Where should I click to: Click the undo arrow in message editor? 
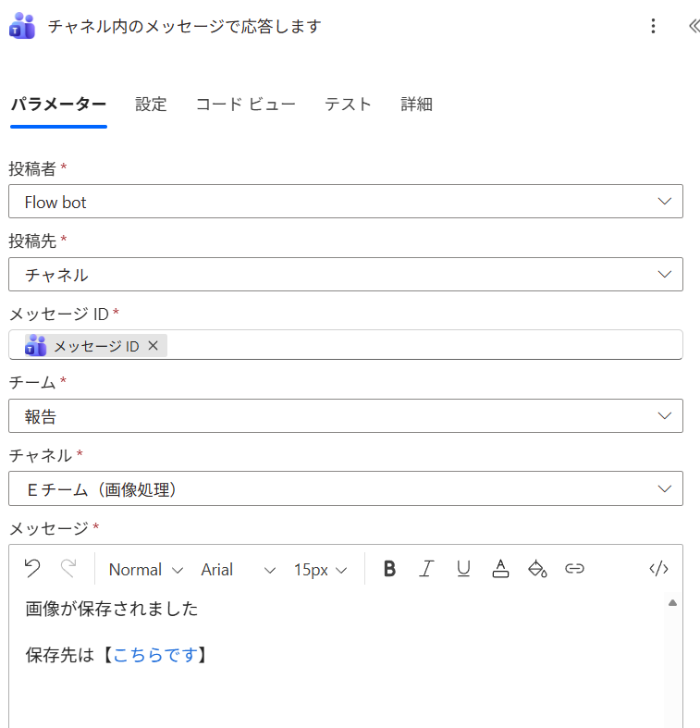click(x=32, y=568)
